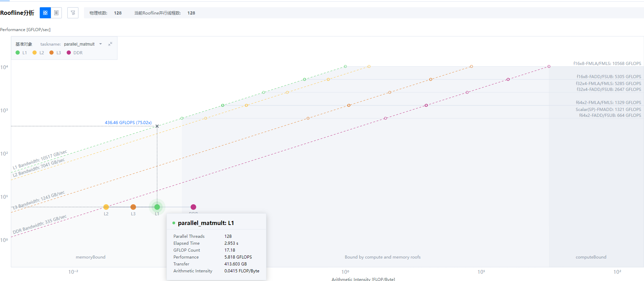Click 当前Roofline并行线程数 128 value
Image resolution: width=644 pixels, height=281 pixels.
[191, 13]
